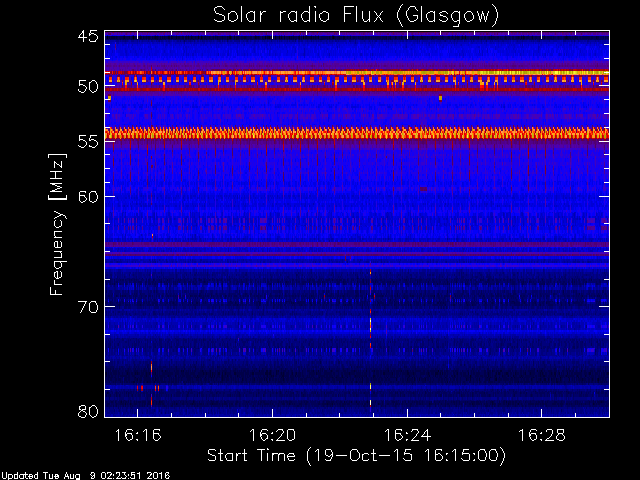Click the "Start Time (19-Oct-15 16:15:00)" label
The width and height of the screenshot is (640, 480).
click(x=356, y=455)
